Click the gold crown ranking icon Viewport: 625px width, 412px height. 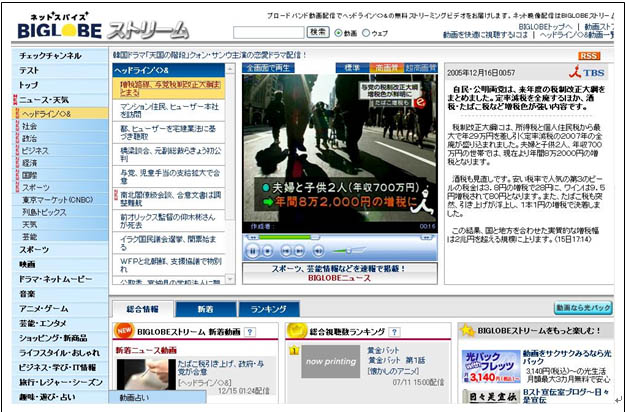pos(297,331)
